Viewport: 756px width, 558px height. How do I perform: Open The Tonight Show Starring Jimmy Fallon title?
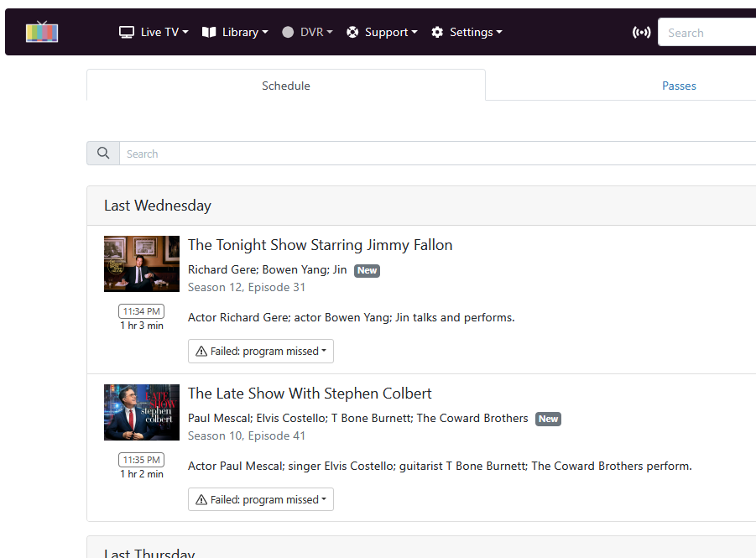tap(320, 245)
